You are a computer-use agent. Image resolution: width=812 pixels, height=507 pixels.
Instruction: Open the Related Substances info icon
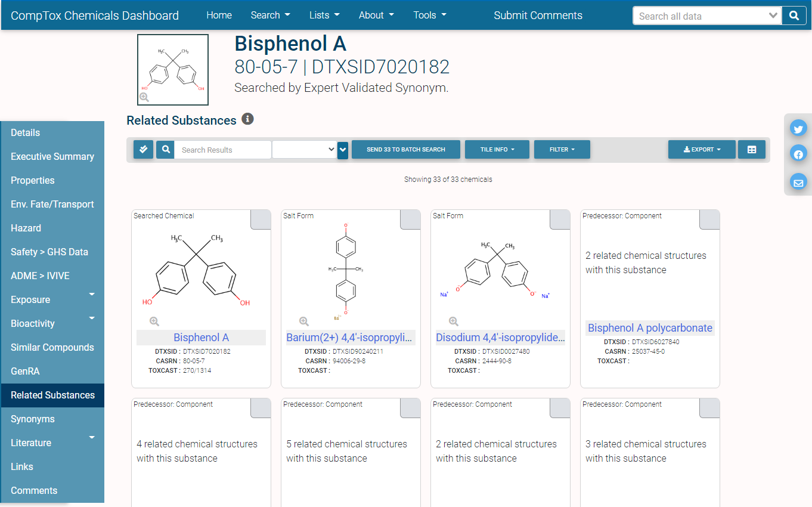(x=248, y=119)
